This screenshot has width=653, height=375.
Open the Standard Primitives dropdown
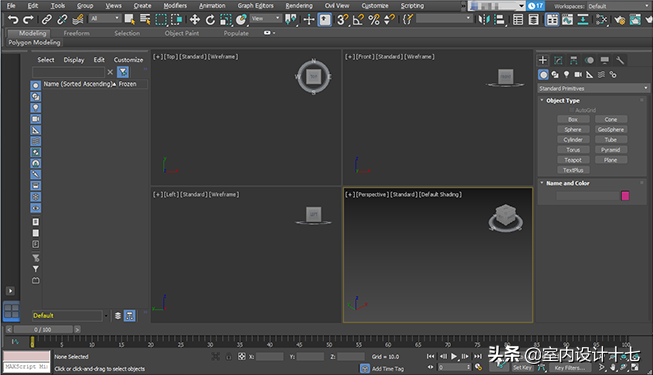coord(593,88)
